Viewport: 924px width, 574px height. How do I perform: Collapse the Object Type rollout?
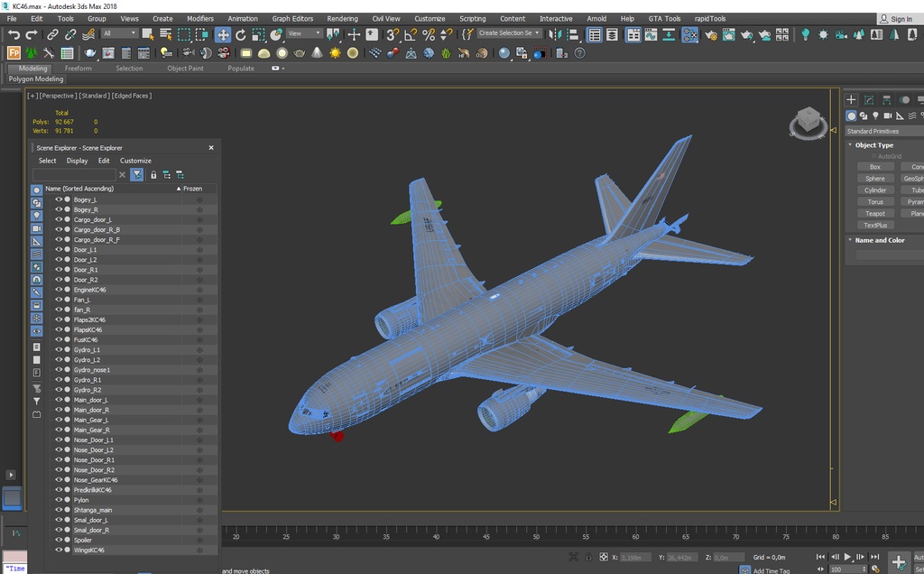click(873, 145)
